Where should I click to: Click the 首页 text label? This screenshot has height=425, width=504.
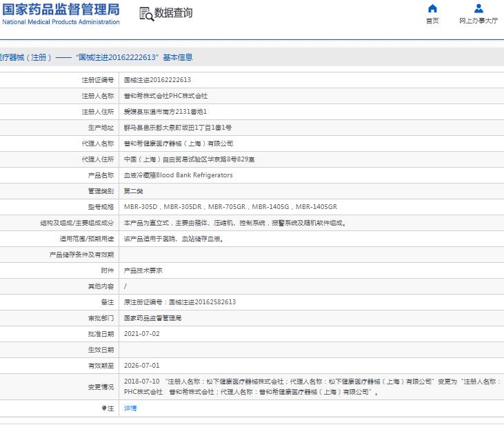[x=432, y=21]
